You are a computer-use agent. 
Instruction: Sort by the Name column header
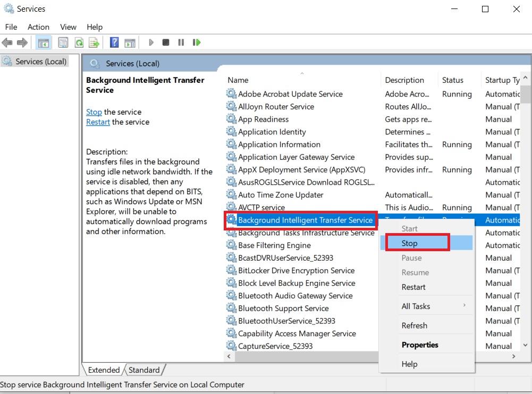[x=302, y=80]
